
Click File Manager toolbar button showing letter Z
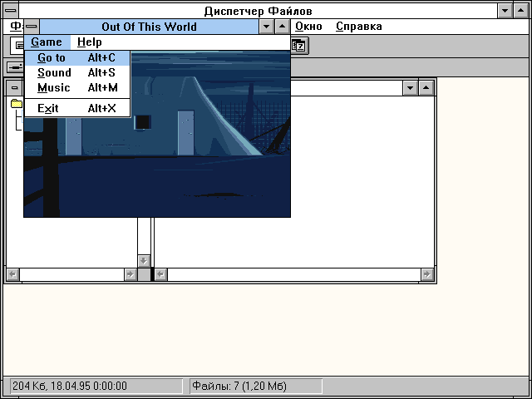[299, 46]
